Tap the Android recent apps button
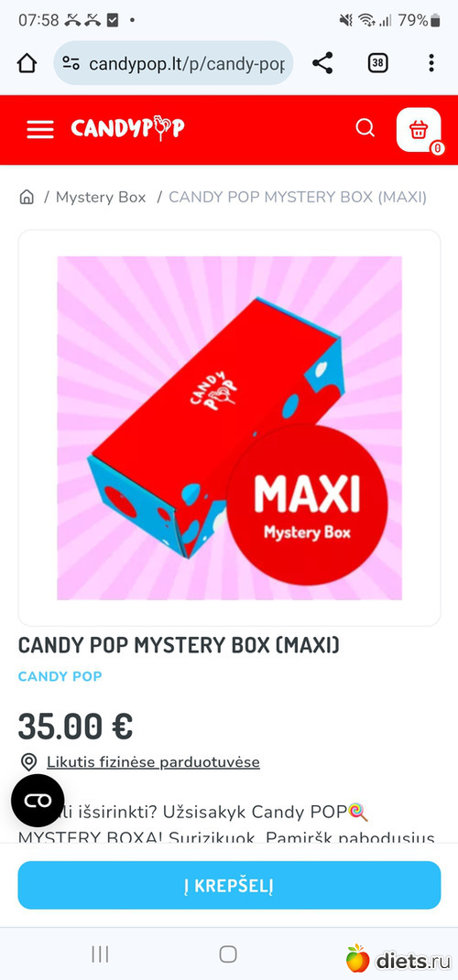The width and height of the screenshot is (458, 980). [100, 953]
